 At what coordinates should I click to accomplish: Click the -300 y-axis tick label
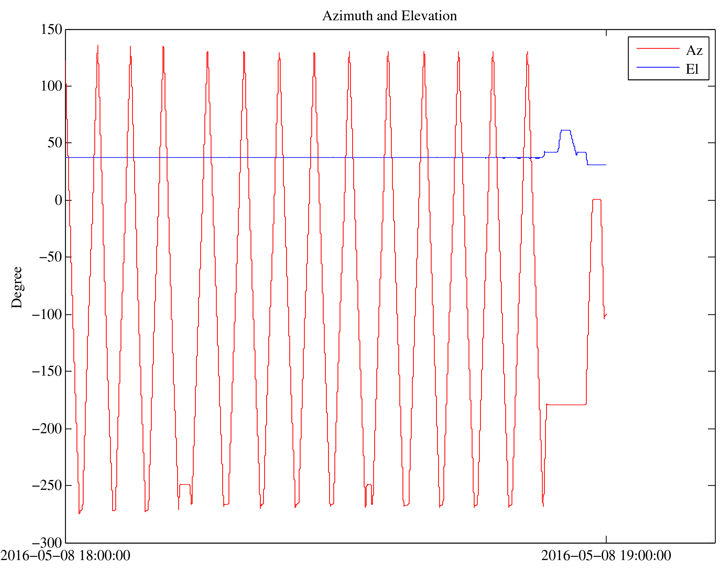coord(47,543)
